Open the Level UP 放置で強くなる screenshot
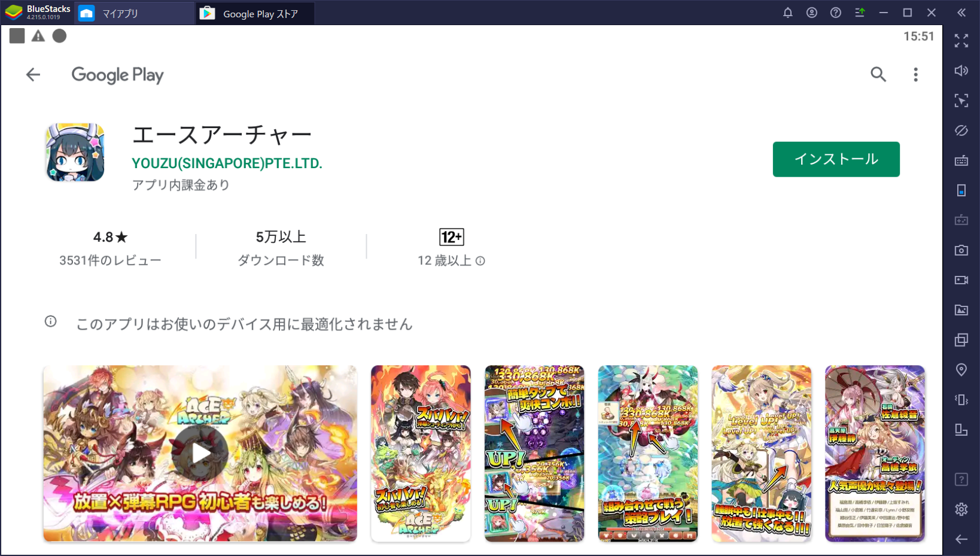This screenshot has width=980, height=556. coord(761,454)
